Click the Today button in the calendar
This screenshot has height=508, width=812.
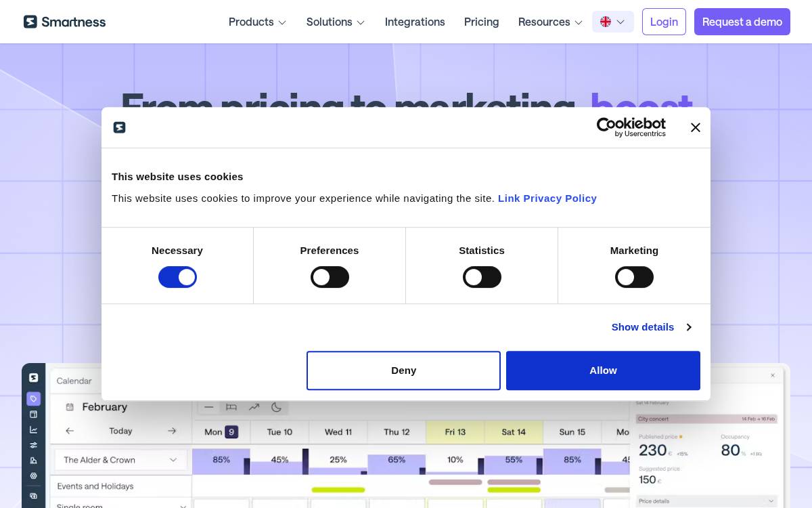(x=120, y=431)
